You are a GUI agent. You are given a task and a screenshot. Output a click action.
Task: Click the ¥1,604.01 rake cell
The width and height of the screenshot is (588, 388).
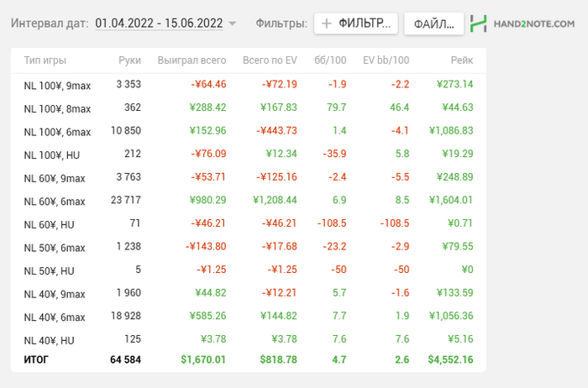coord(451,200)
